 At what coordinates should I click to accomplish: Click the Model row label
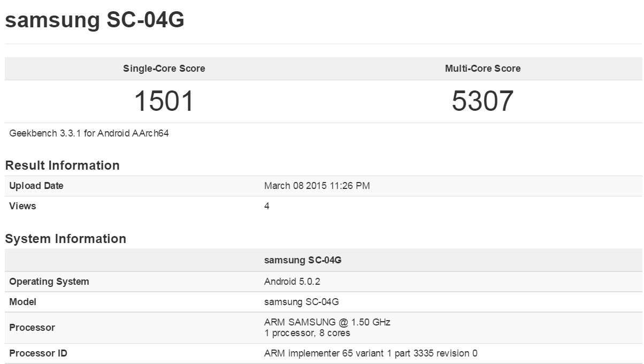pyautogui.click(x=23, y=302)
